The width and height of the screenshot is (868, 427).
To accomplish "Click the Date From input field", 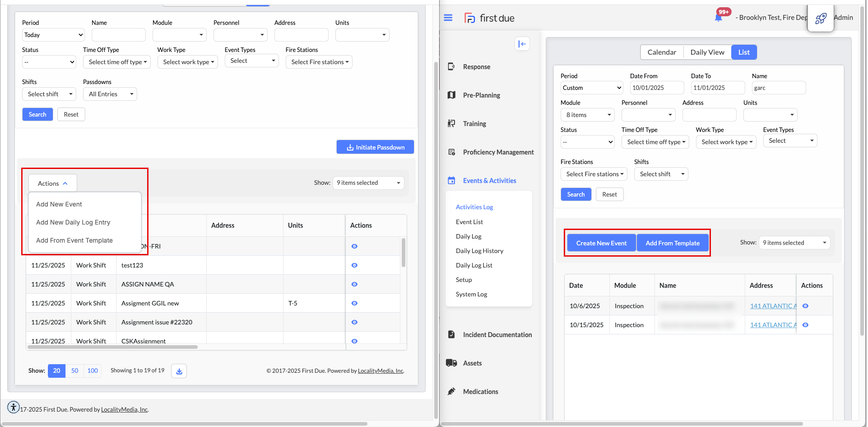I will pyautogui.click(x=657, y=88).
